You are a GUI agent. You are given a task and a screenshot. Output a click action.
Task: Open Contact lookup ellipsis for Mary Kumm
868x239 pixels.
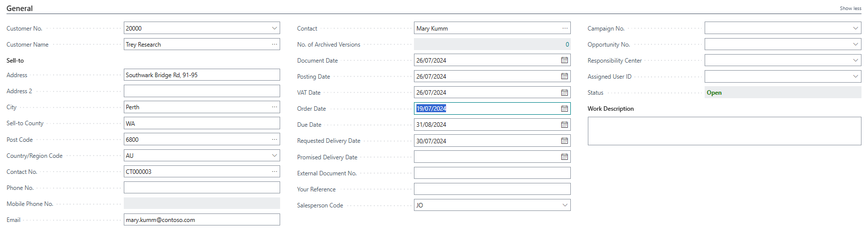coord(565,28)
